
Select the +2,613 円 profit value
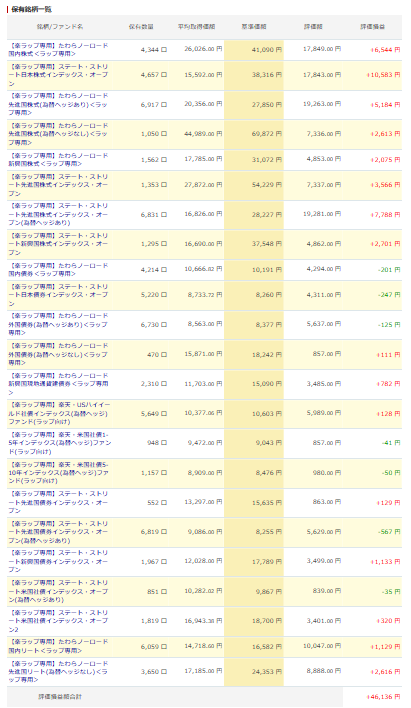[x=385, y=134]
